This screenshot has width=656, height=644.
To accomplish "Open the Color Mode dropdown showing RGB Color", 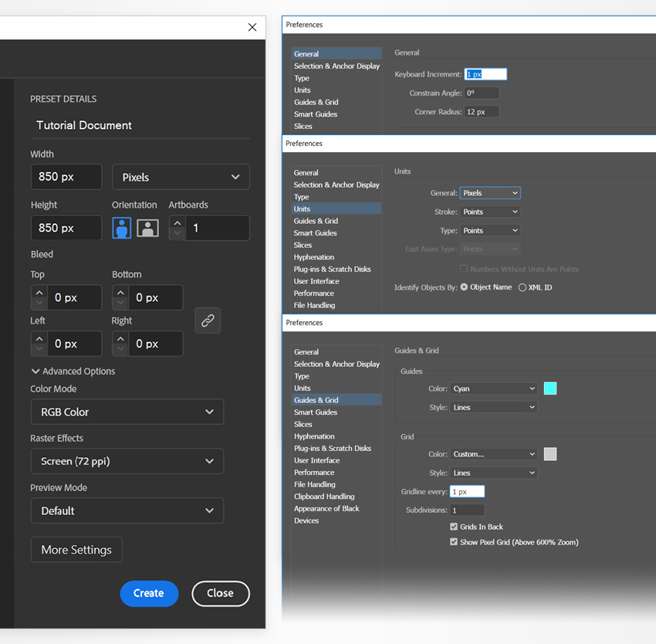I will (127, 412).
